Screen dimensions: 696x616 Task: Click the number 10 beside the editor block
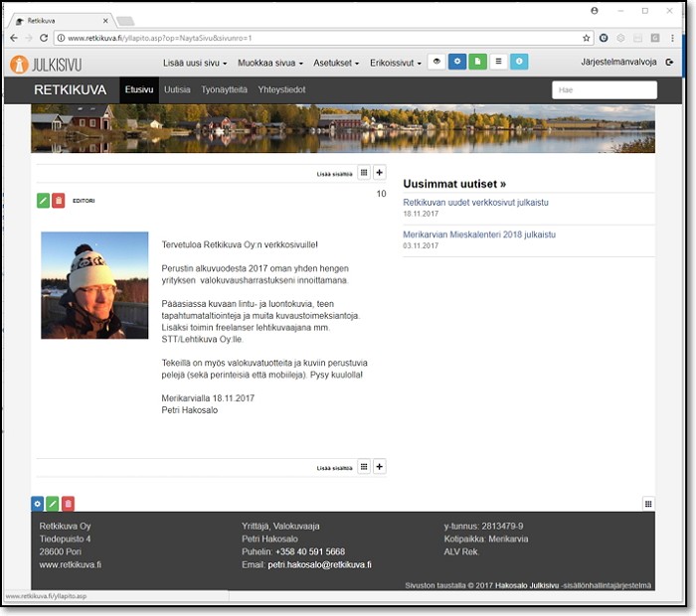click(x=381, y=194)
